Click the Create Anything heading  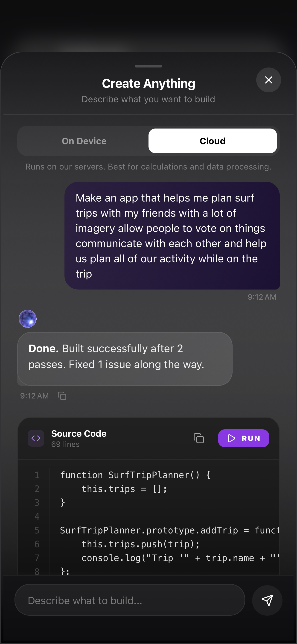(148, 84)
